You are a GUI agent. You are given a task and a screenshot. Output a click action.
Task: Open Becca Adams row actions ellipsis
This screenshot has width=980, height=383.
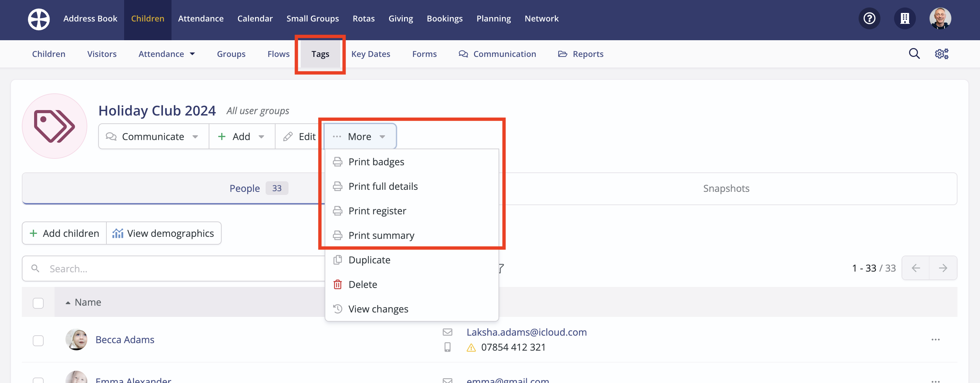tap(935, 339)
